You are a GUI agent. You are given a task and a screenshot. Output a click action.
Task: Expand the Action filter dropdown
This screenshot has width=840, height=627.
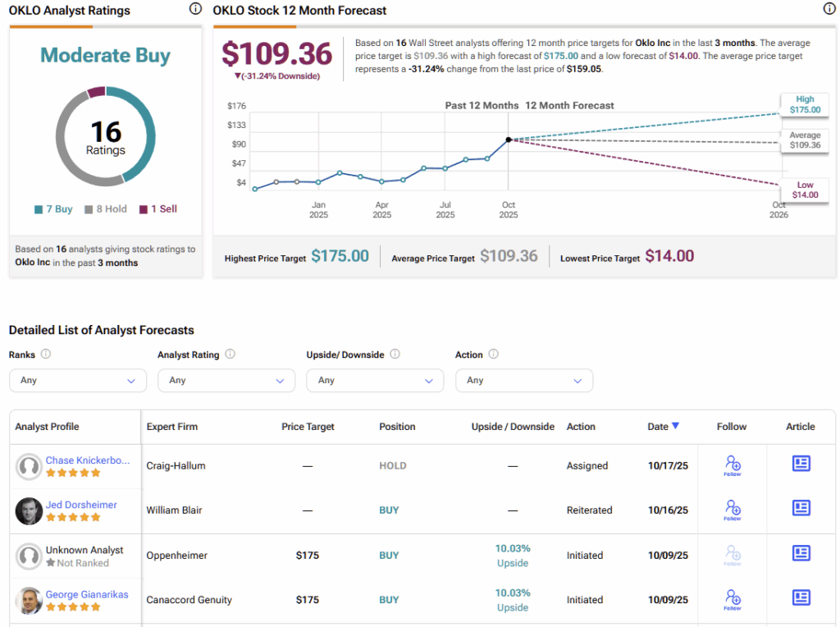523,381
